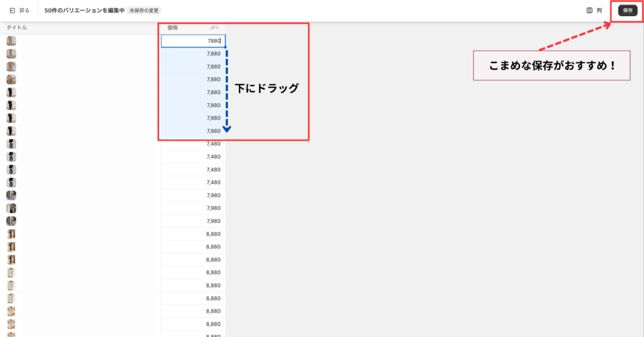Screen dimensions: 644x337
Task: Click the 戻る back button
Action: pyautogui.click(x=19, y=11)
